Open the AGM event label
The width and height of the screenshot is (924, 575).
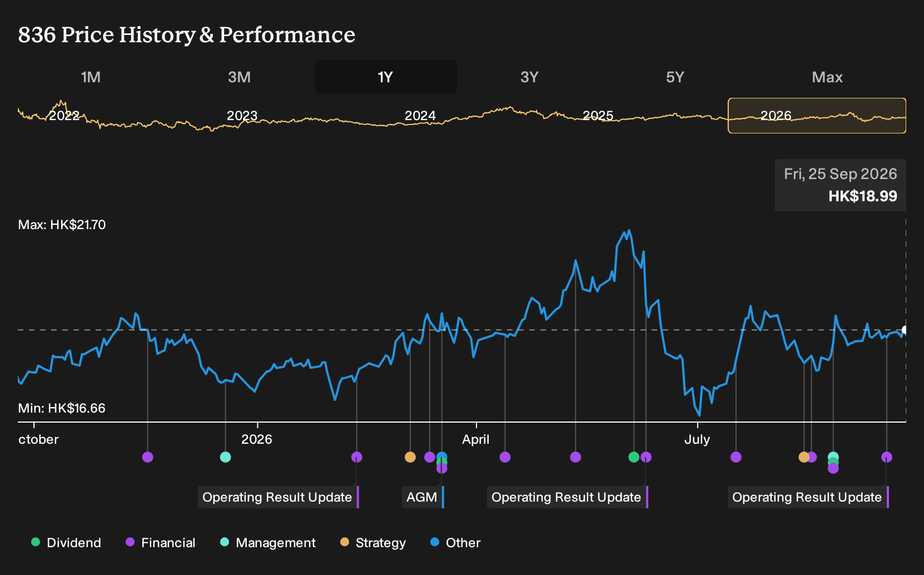[x=423, y=497]
